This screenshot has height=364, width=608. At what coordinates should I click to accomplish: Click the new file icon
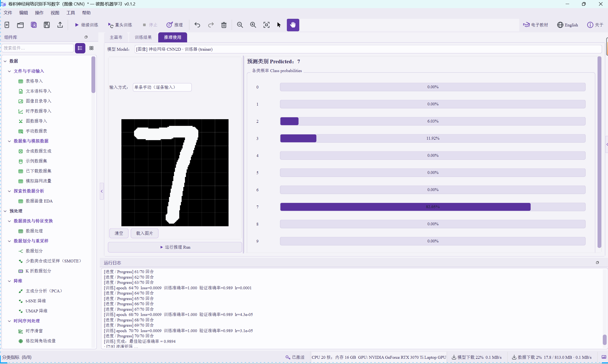point(7,25)
